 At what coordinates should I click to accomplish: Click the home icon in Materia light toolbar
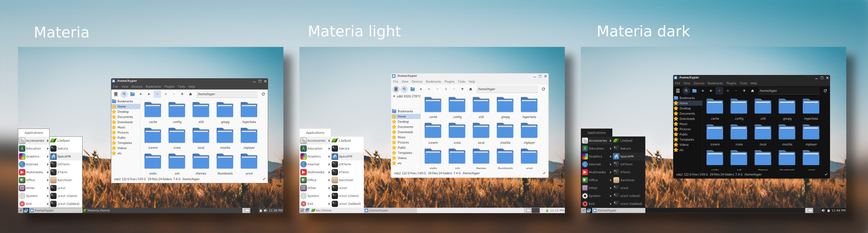(x=470, y=89)
